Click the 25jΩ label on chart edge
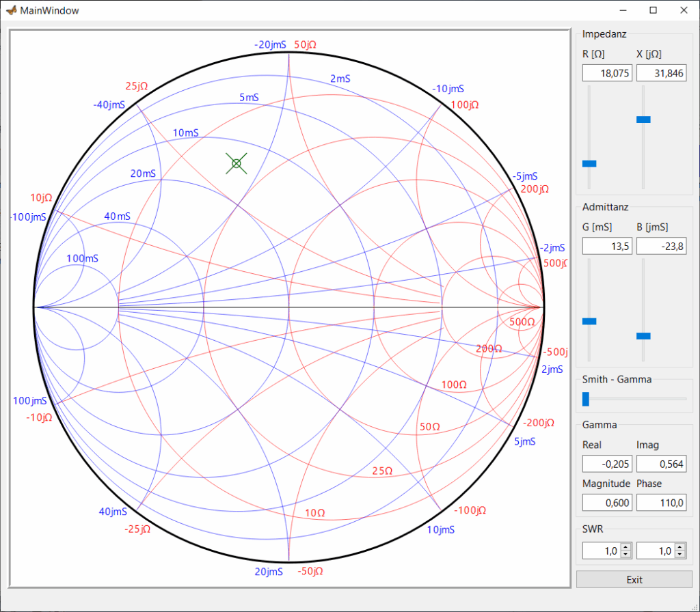700x612 pixels. [137, 86]
